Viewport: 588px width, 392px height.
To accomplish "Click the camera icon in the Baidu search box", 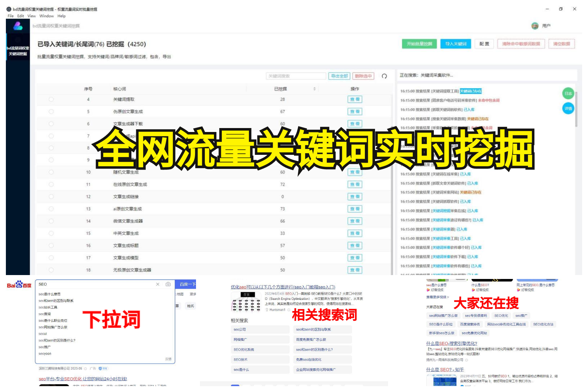I will click(x=168, y=285).
